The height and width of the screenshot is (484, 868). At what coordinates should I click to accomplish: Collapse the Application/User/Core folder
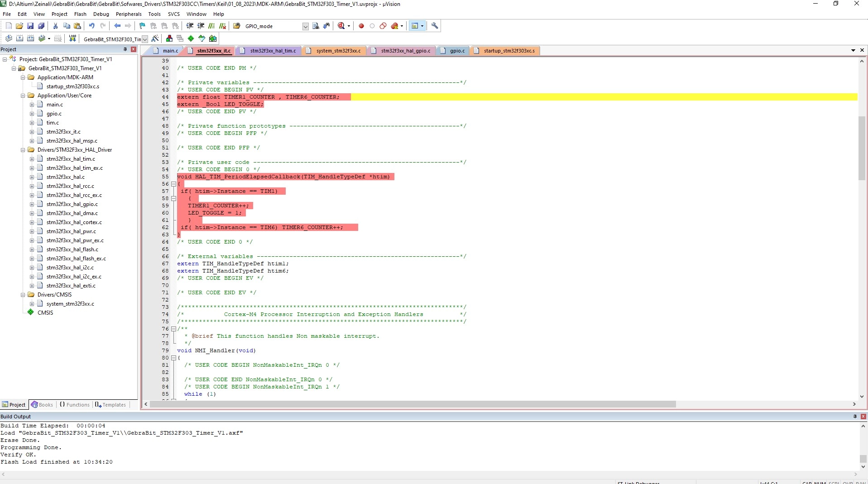pyautogui.click(x=23, y=96)
